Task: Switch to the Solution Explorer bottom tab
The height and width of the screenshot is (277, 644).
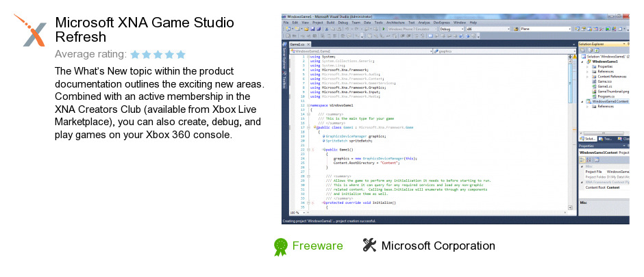Action: pos(588,139)
